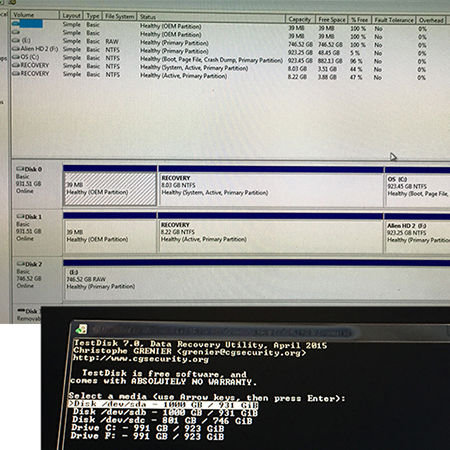Click the Overhead column header

(431, 20)
